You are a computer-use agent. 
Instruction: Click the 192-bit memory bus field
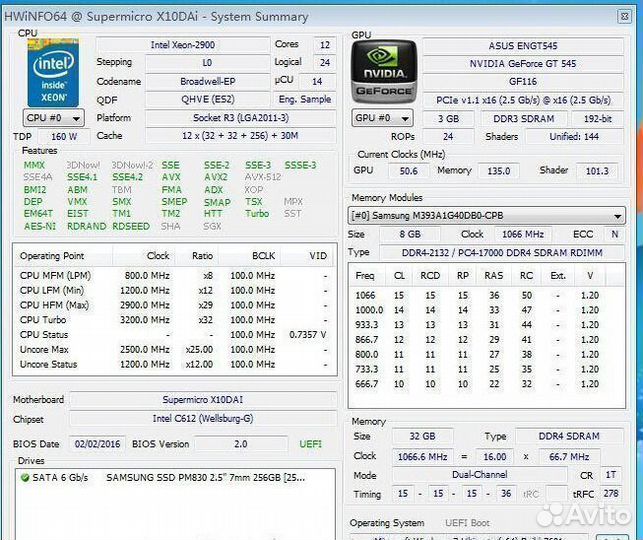tap(597, 119)
